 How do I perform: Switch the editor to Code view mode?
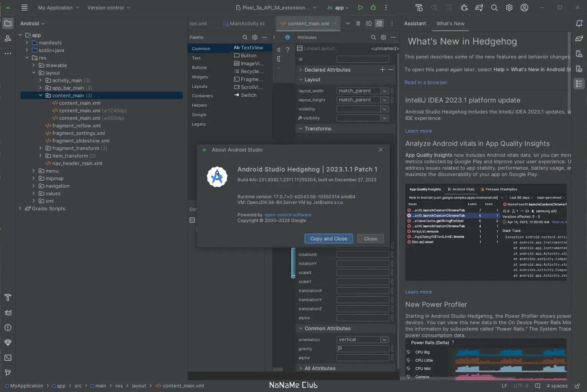(358, 23)
